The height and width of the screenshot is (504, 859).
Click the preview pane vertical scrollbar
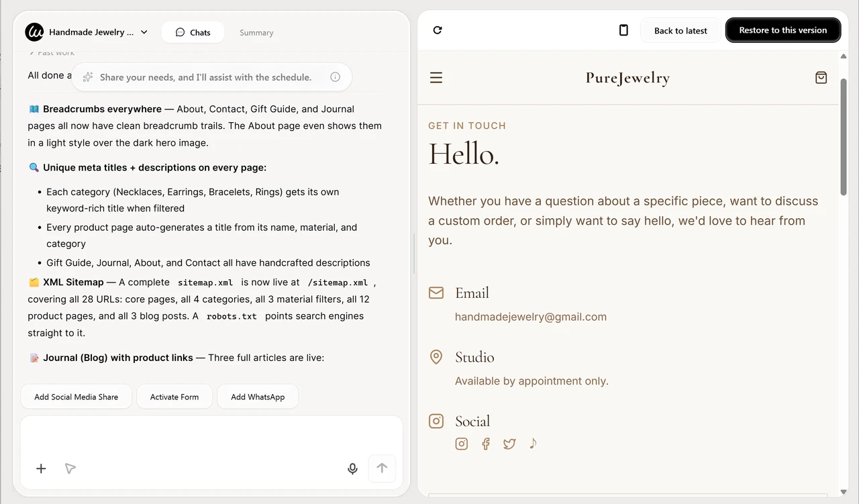pyautogui.click(x=844, y=134)
